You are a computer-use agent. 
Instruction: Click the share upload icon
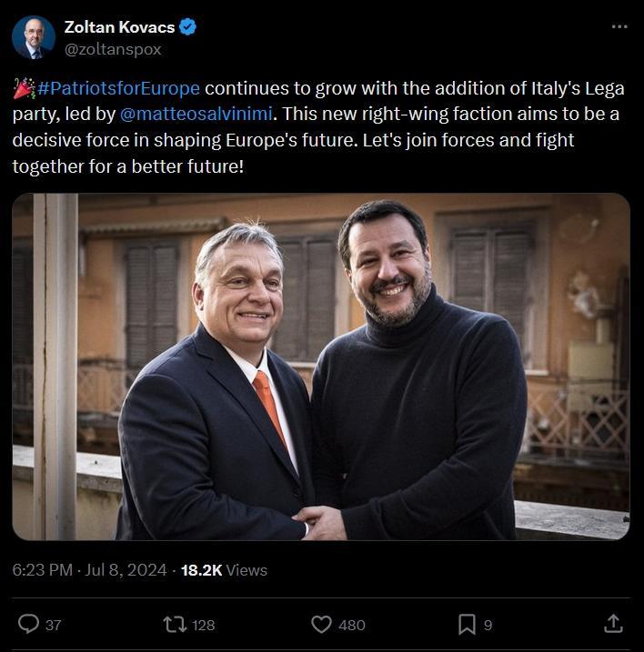[614, 623]
